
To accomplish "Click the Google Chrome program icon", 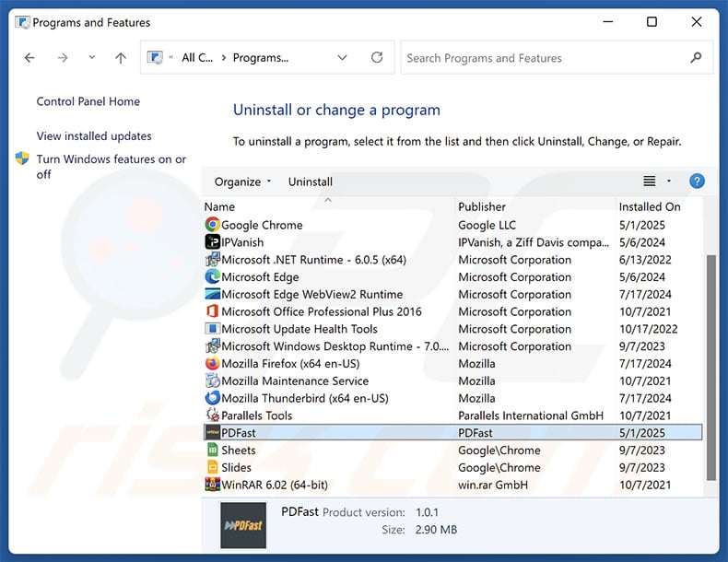I will 212,225.
